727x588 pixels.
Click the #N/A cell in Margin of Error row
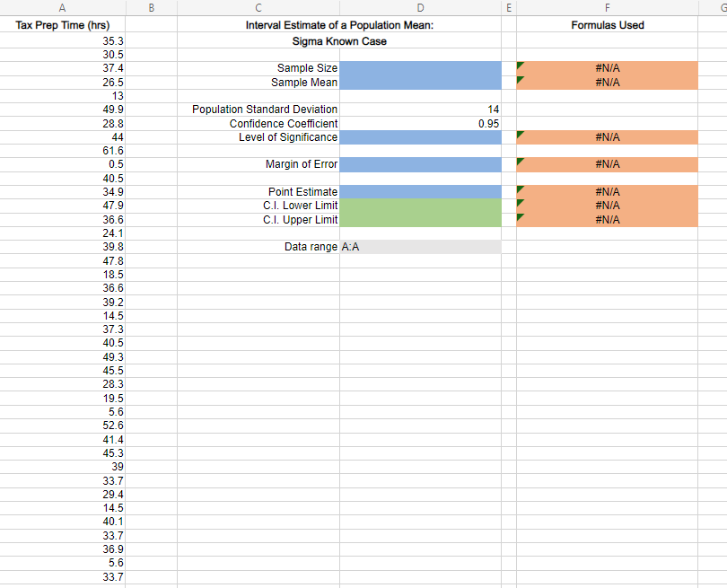click(x=608, y=164)
